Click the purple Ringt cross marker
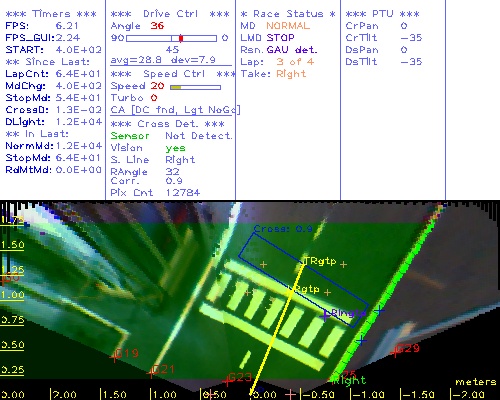The image size is (500, 400). 325,315
